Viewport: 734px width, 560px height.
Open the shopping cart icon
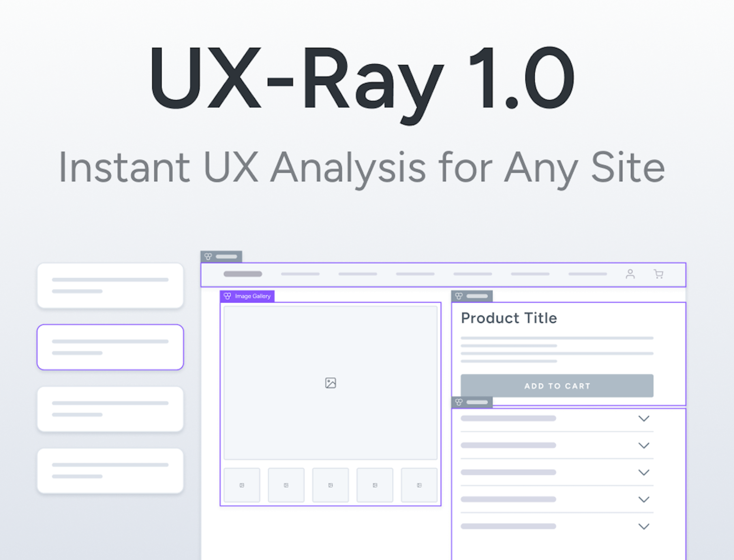658,274
